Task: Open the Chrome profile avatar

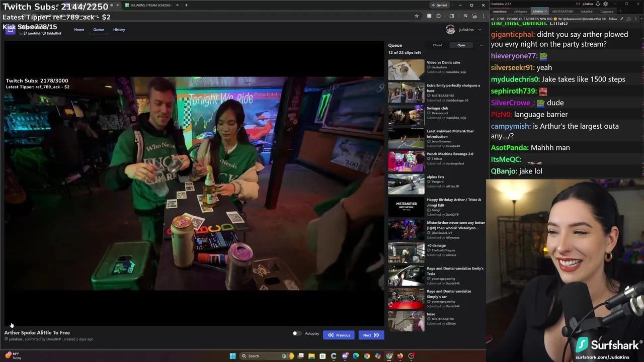Action: pyautogui.click(x=474, y=16)
